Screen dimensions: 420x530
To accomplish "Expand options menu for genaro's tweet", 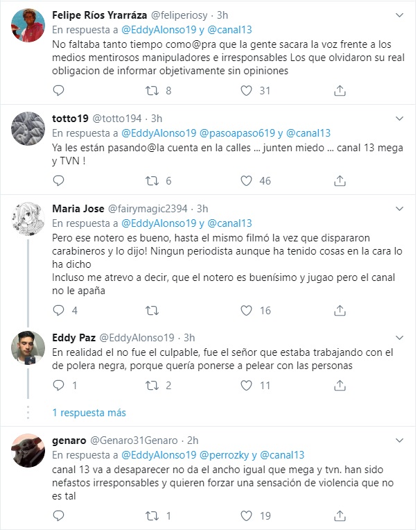I will point(399,441).
